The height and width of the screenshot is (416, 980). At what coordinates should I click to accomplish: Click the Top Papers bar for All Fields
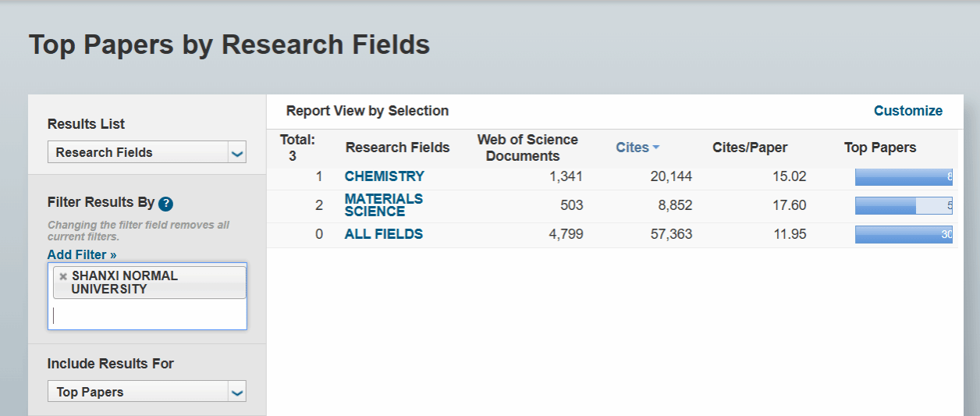point(903,234)
